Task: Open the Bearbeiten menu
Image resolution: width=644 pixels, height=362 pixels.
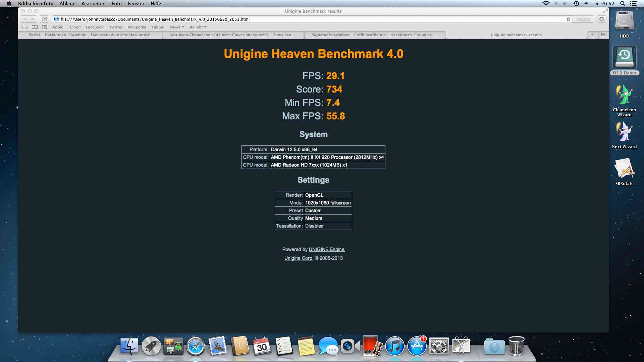Action: pyautogui.click(x=93, y=4)
